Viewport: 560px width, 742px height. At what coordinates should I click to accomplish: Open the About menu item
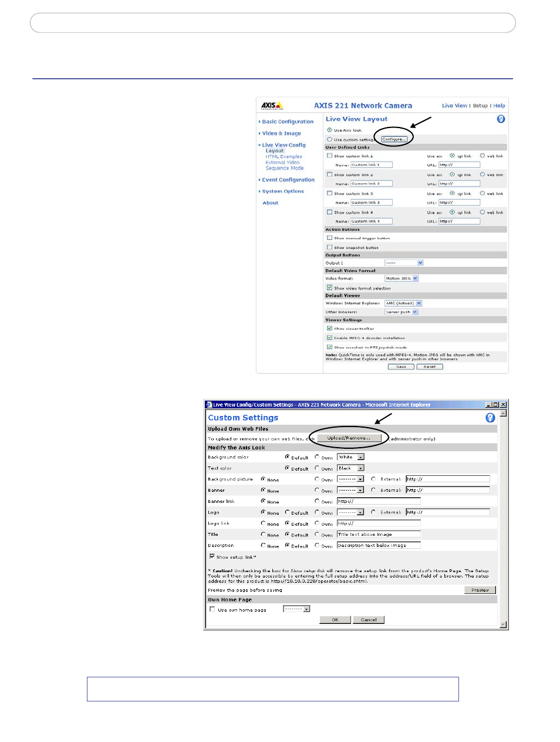pos(271,203)
